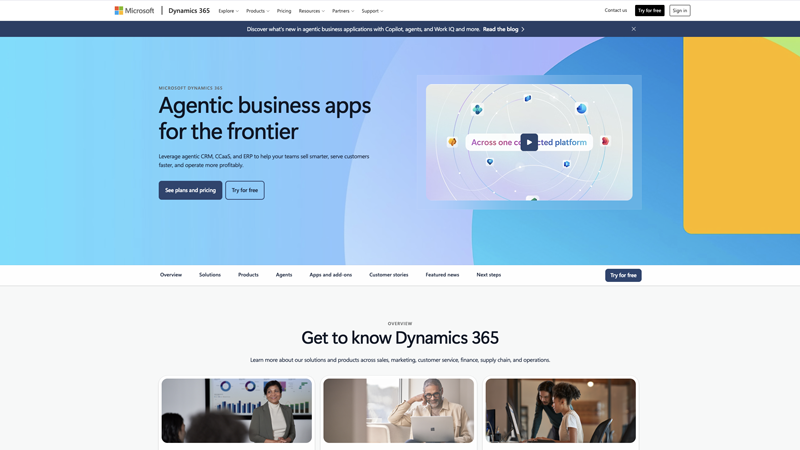Jump to Apps and add-ons tab
The image size is (800, 450).
pyautogui.click(x=331, y=274)
